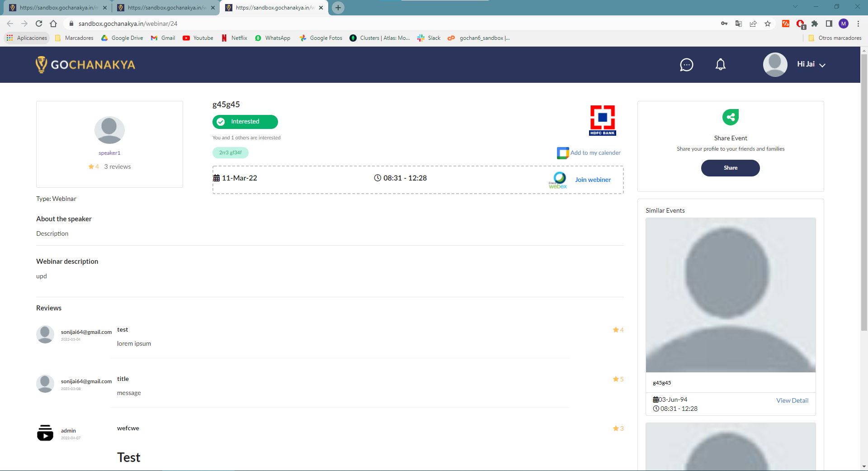The image size is (868, 471).
Task: Open browser extensions puzzle icon
Action: pos(815,24)
